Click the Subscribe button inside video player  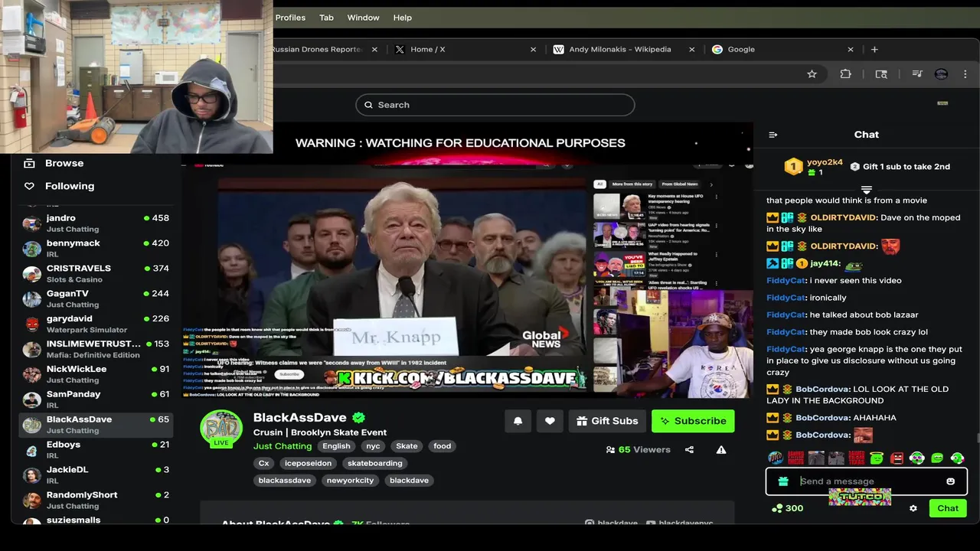pos(289,374)
